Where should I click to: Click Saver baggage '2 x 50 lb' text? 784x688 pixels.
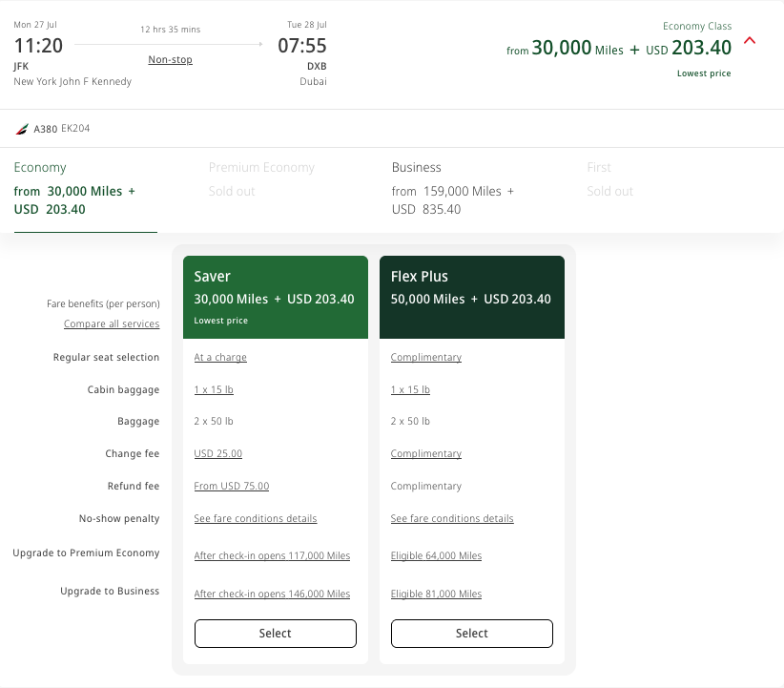(x=214, y=422)
